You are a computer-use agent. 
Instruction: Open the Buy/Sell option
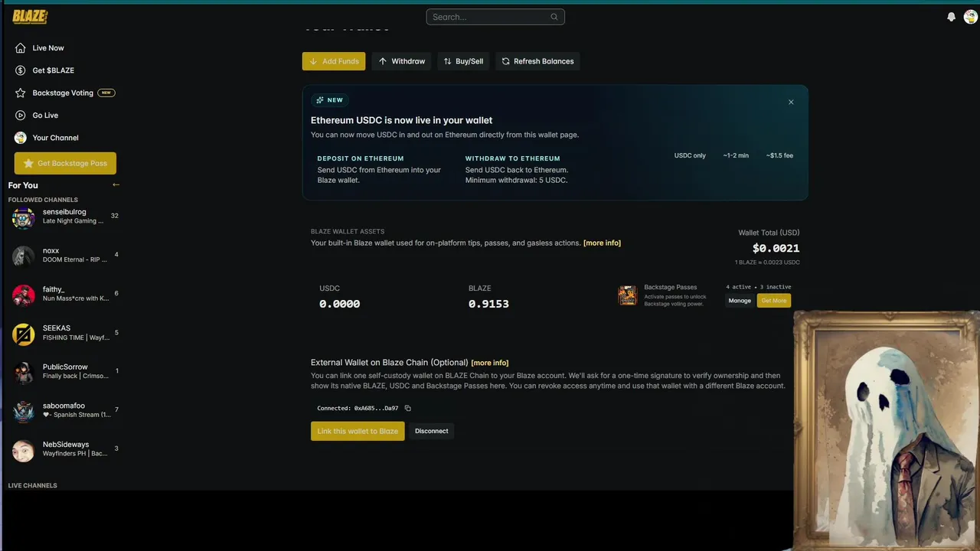[x=463, y=61]
